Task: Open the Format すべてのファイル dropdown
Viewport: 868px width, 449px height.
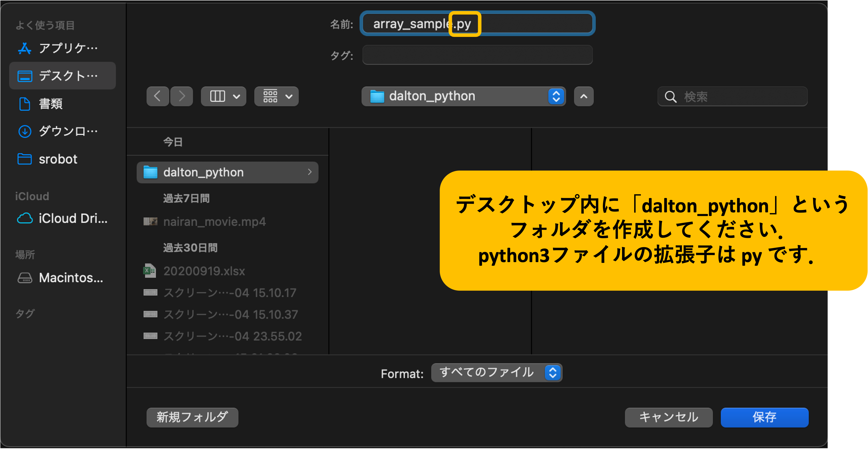Action: [496, 373]
